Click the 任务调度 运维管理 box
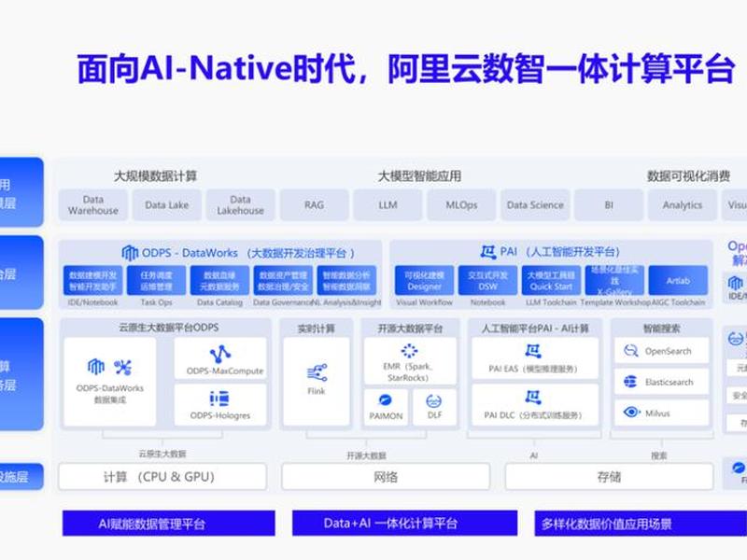The image size is (747, 560). point(156,281)
